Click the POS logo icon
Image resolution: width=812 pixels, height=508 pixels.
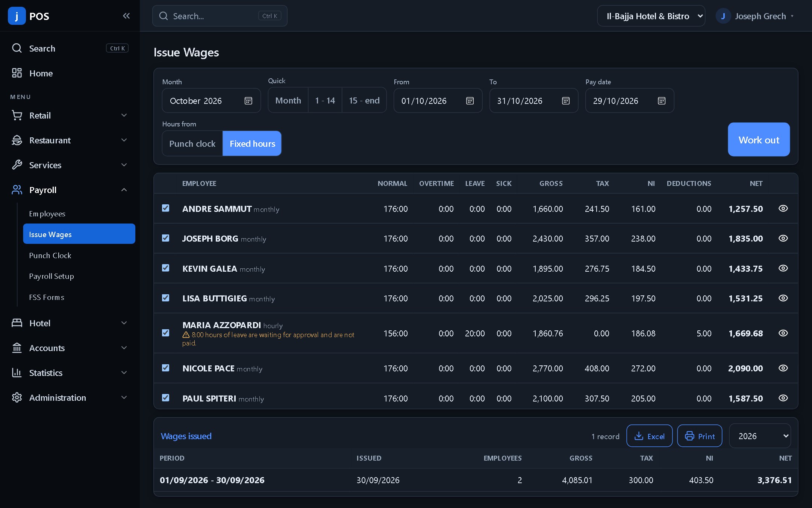pos(17,16)
